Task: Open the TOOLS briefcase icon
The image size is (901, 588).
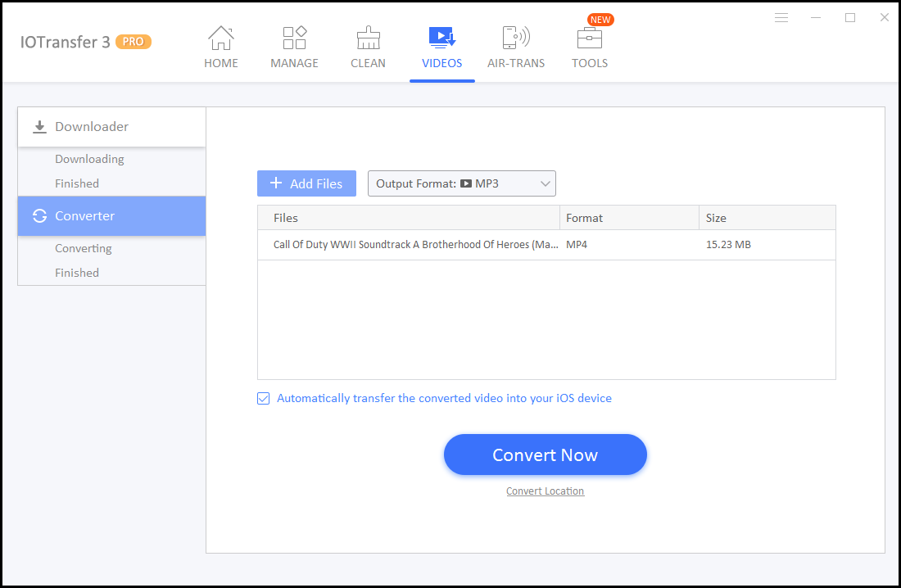Action: tap(590, 38)
